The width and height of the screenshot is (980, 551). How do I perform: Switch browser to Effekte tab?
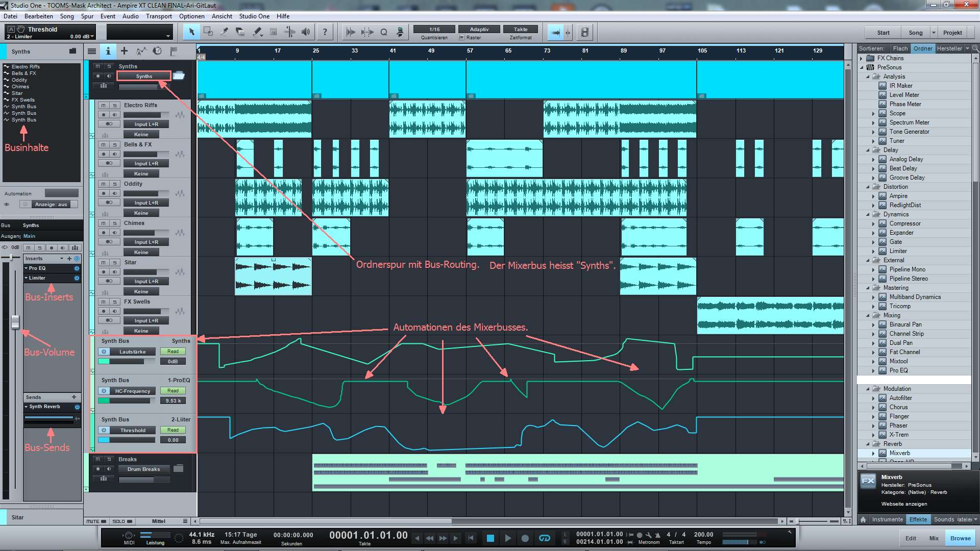(918, 519)
